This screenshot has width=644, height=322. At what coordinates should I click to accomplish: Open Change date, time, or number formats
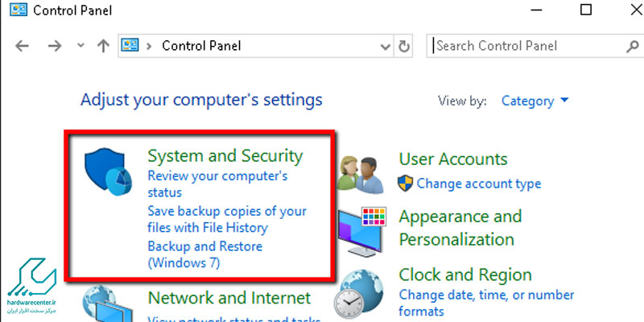click(x=487, y=303)
